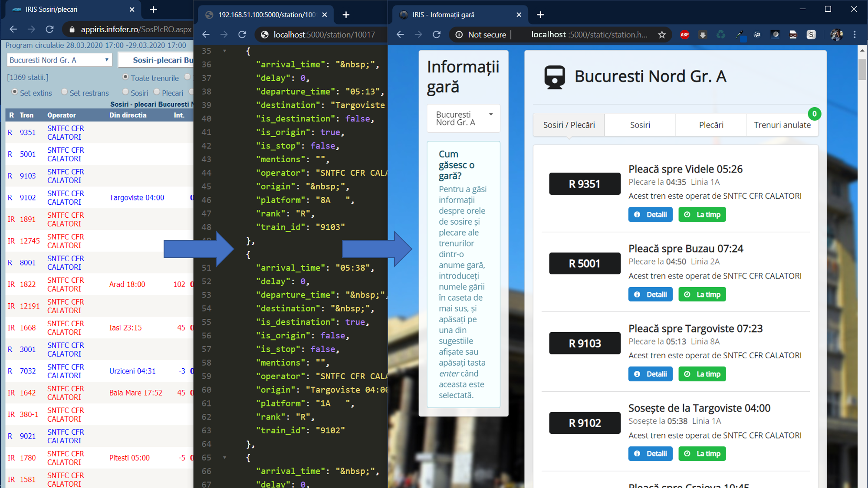
Task: Click La timp for train R 9351
Action: [x=702, y=214]
